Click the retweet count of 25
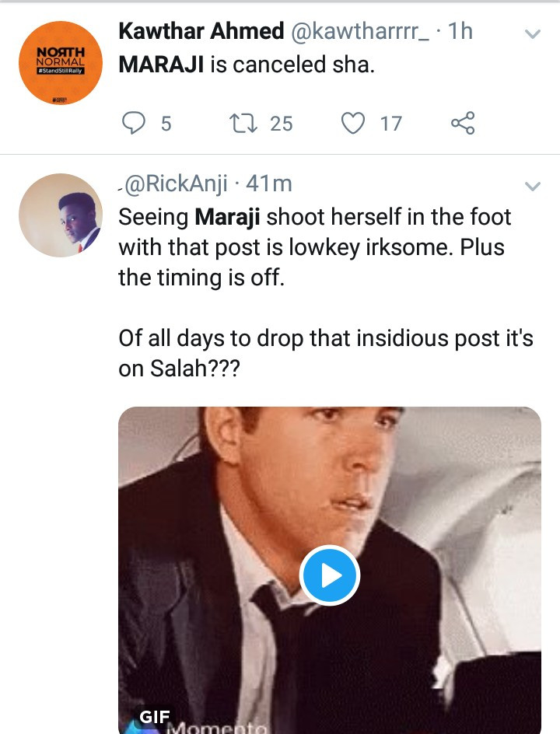The image size is (560, 734). point(281,123)
